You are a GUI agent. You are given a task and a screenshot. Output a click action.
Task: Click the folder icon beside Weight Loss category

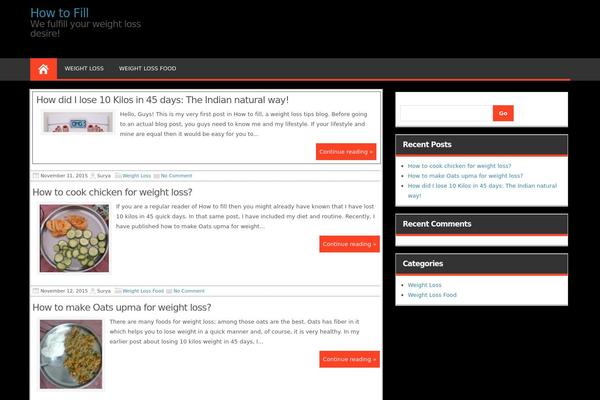tap(118, 176)
